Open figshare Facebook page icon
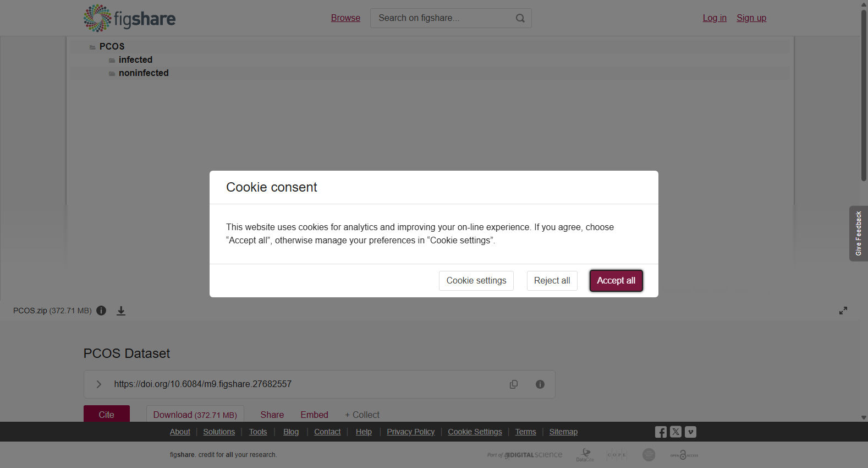868x468 pixels. pos(661,432)
